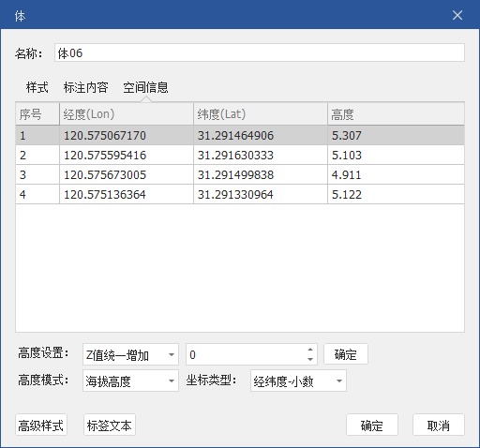Click the 标签文本 button
This screenshot has width=480, height=448.
pos(110,426)
